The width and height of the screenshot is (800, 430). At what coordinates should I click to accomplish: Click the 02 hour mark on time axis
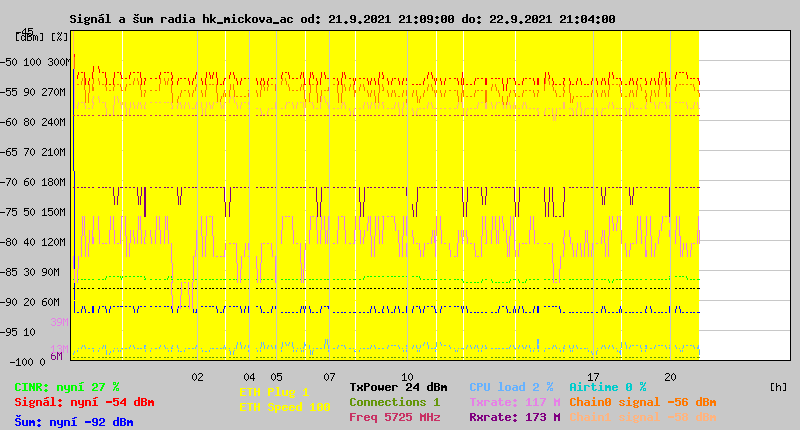197,377
